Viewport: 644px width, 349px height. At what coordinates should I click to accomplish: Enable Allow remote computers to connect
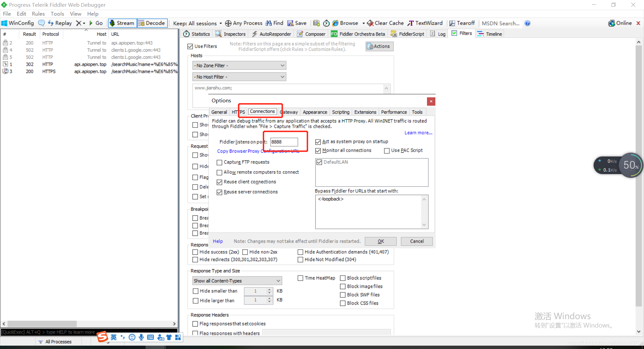tap(219, 172)
